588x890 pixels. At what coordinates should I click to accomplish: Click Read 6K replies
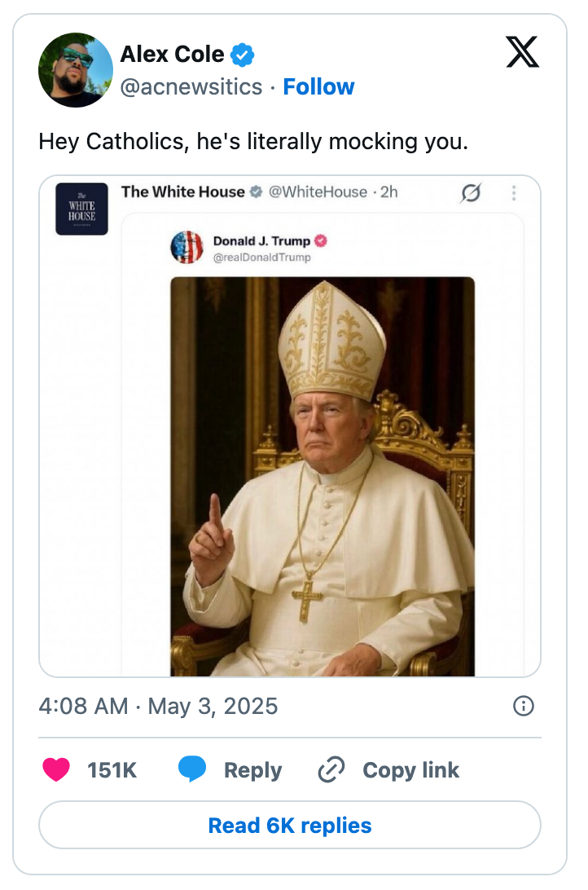[x=289, y=826]
